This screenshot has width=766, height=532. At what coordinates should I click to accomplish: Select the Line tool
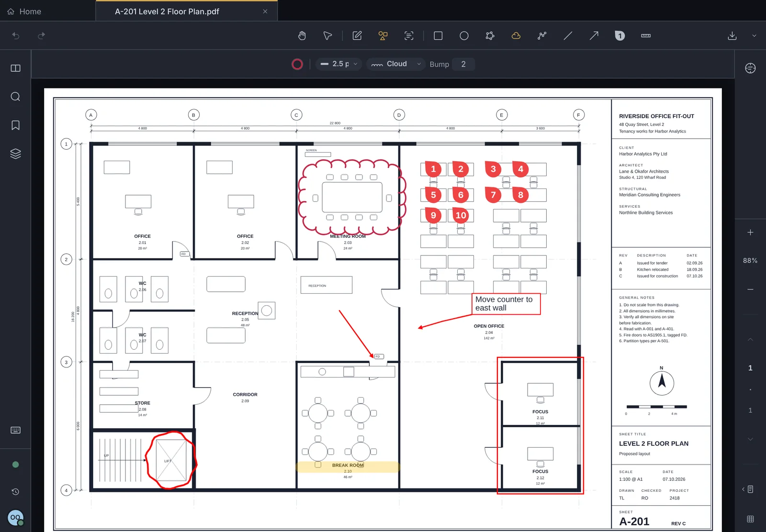[568, 36]
